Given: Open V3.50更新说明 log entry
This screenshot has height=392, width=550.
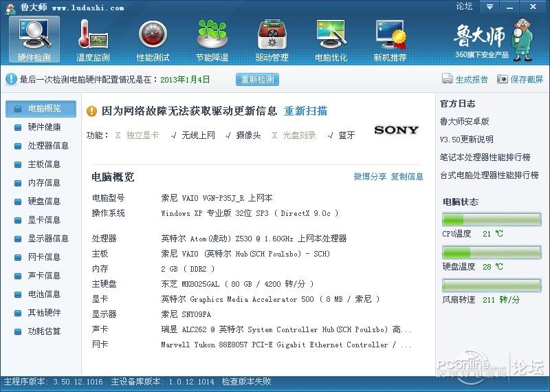Looking at the screenshot, I should pyautogui.click(x=467, y=140).
